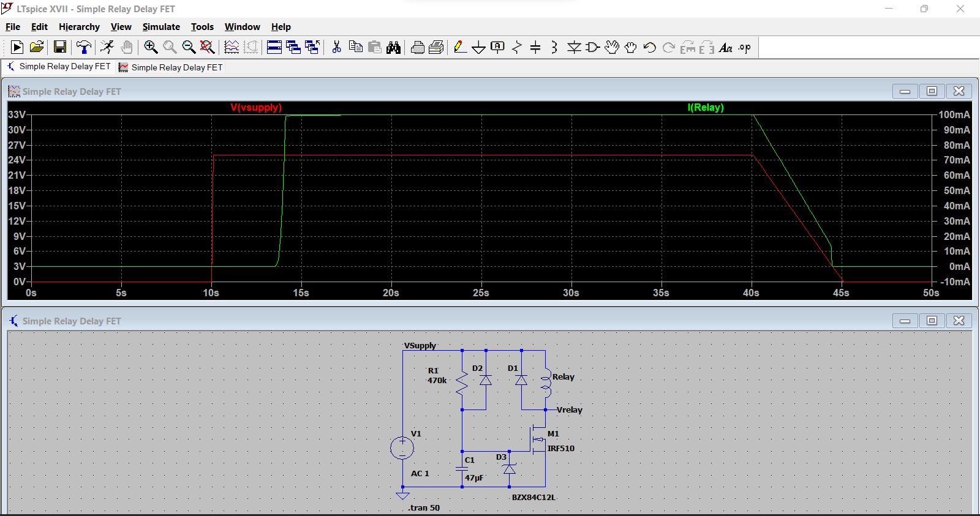Image resolution: width=980 pixels, height=516 pixels.
Task: Open the Tools menu
Action: tap(202, 27)
